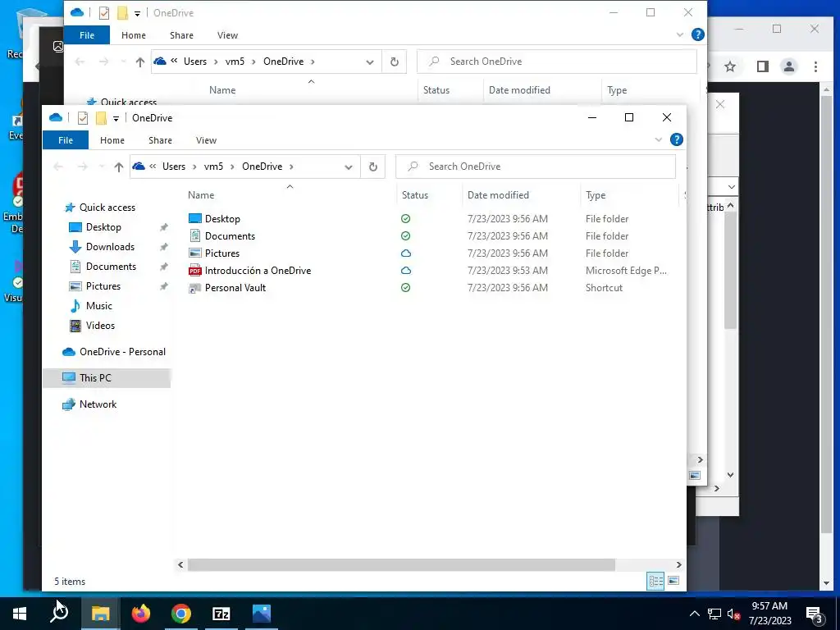Select the Documents folder in file list
The width and height of the screenshot is (840, 630).
tap(230, 235)
